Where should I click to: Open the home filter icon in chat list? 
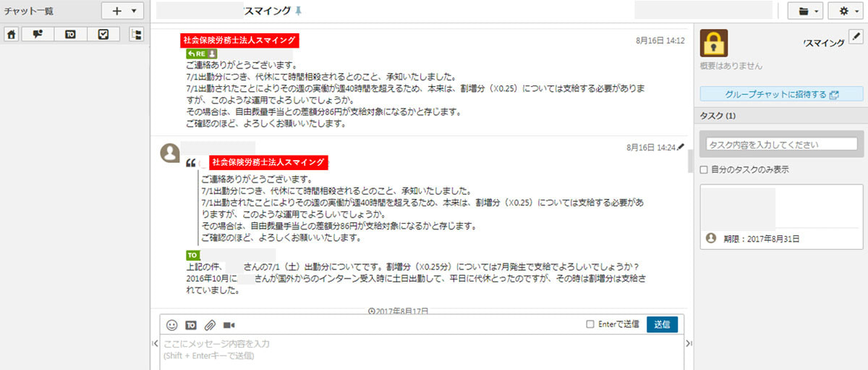[12, 34]
